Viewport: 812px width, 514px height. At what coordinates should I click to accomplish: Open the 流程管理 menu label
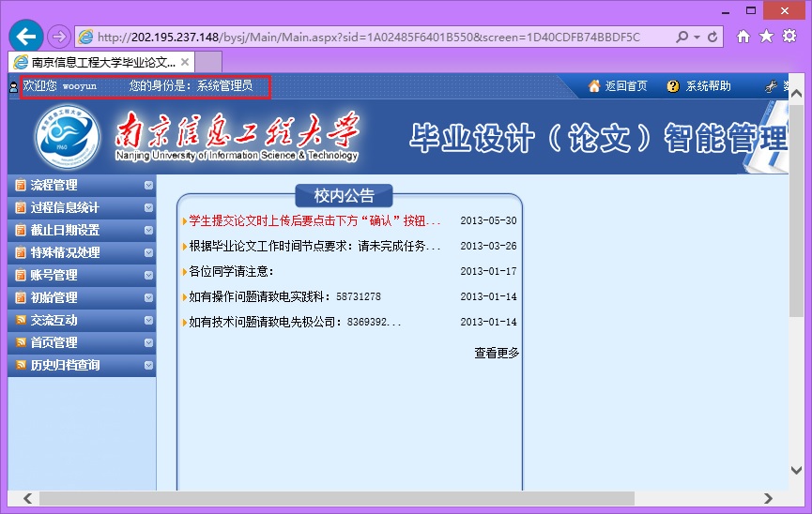click(54, 185)
